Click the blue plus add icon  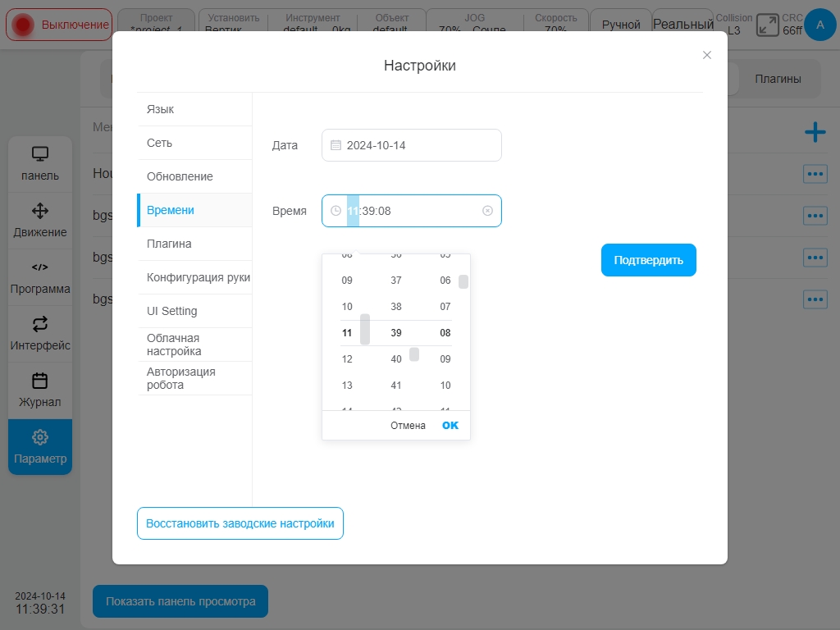click(x=815, y=132)
